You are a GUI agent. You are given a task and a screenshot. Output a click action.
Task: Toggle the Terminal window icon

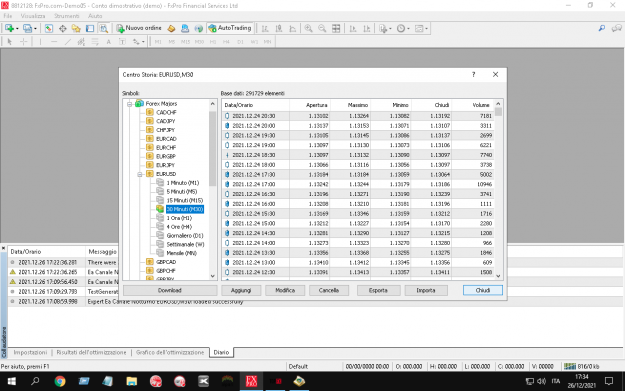pos(90,28)
